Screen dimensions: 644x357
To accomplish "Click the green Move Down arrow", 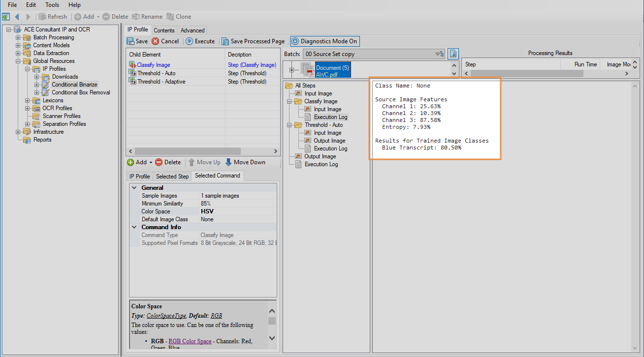I will pos(228,162).
